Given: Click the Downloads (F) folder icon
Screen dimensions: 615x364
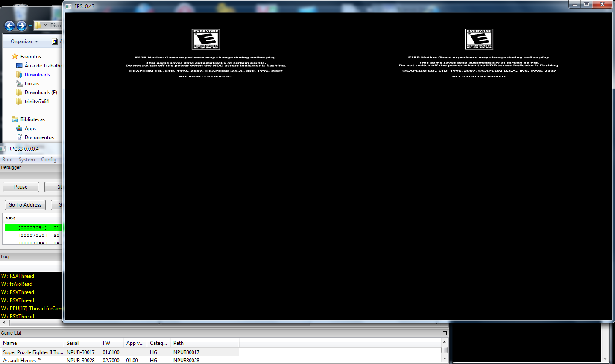Looking at the screenshot, I should tap(19, 93).
